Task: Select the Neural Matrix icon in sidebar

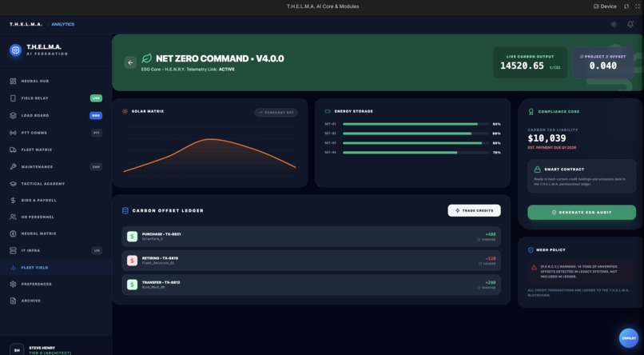Action: (x=13, y=233)
